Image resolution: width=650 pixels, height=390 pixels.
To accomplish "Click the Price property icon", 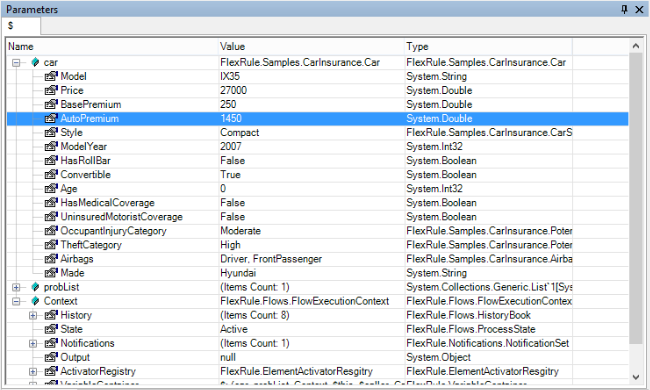I will pos(51,90).
